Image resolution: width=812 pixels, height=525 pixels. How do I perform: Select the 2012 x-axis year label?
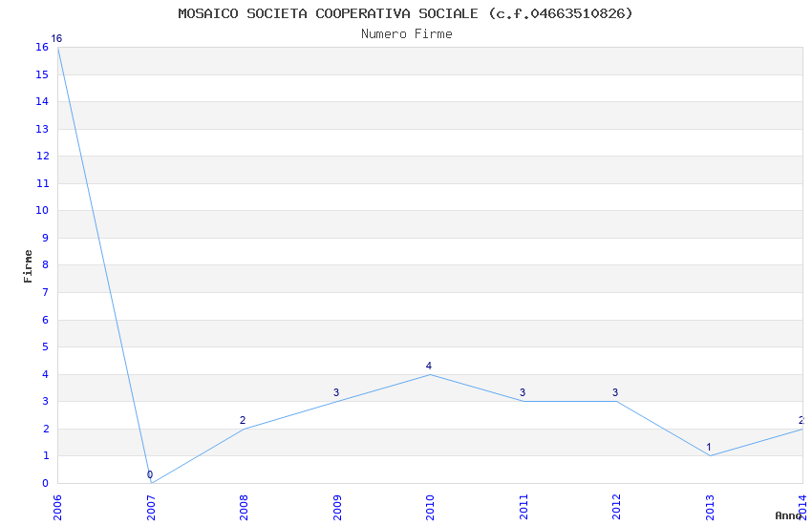click(x=616, y=508)
